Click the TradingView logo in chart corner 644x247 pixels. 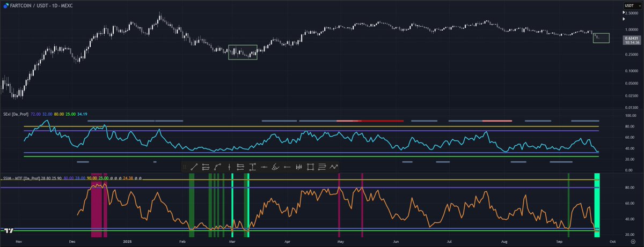9,230
